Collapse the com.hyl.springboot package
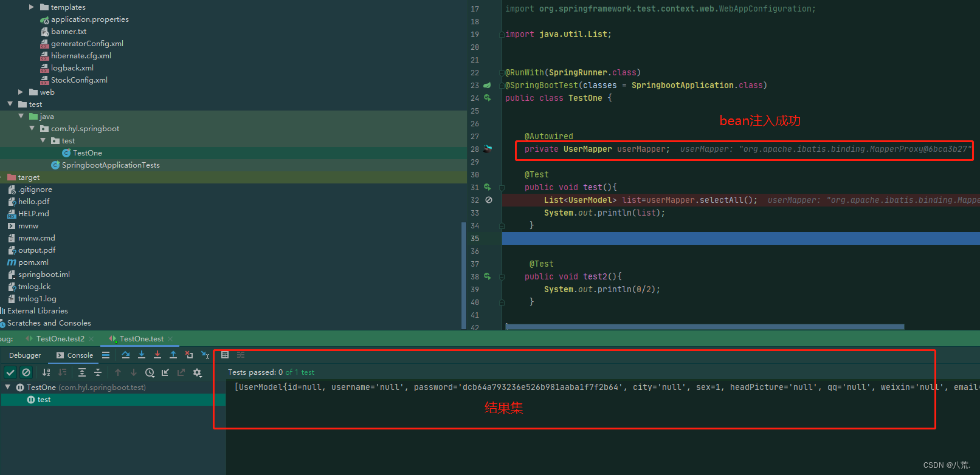 tap(32, 129)
